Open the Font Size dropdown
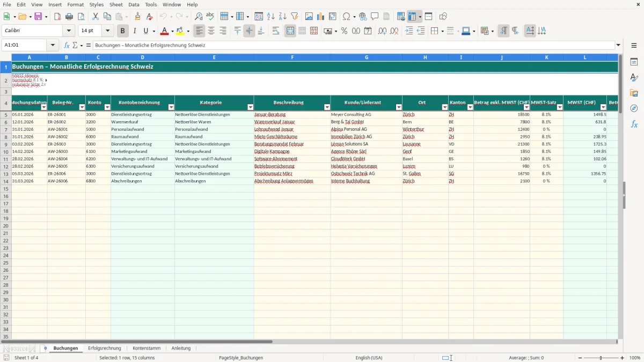The image size is (644, 362). [x=107, y=31]
